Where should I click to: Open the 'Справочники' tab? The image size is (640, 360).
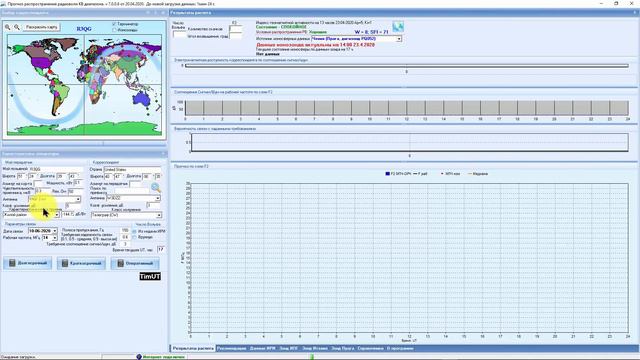tap(370, 349)
